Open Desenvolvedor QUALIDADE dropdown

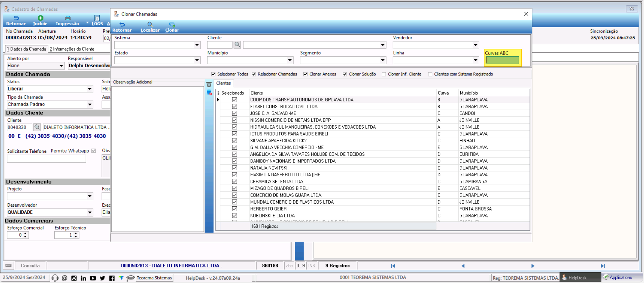pyautogui.click(x=90, y=212)
